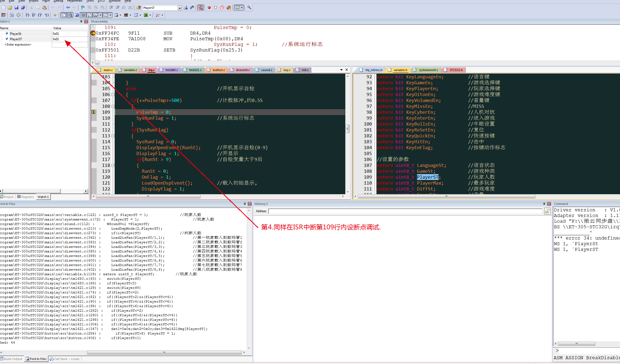Toggle the Command window button

coord(64,15)
